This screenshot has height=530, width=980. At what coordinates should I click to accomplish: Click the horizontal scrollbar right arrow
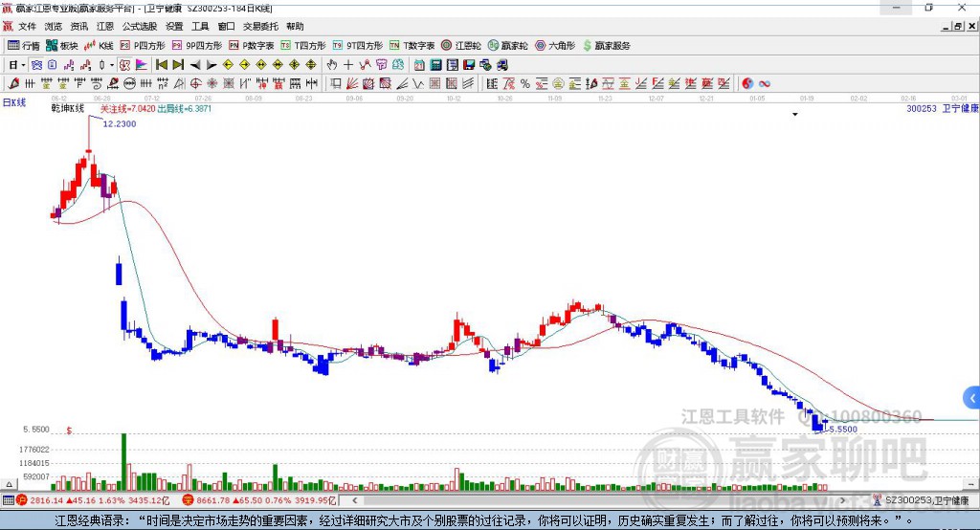coord(842,500)
